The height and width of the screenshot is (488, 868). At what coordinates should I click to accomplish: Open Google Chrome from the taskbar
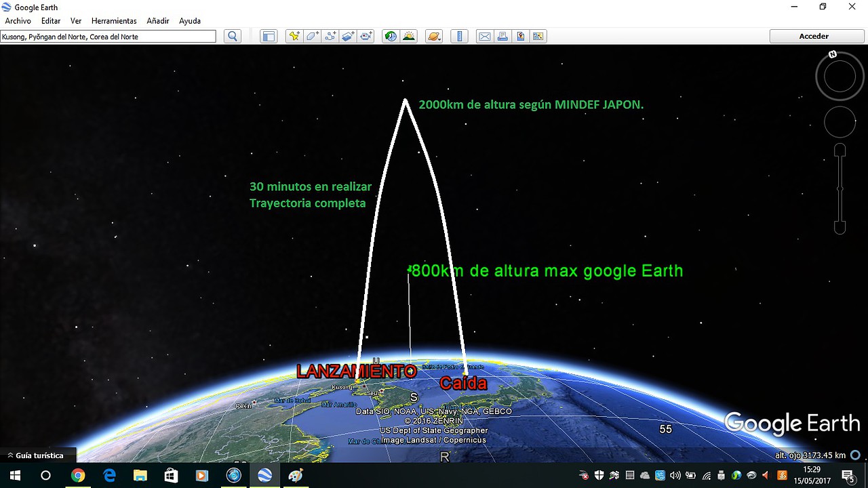click(78, 476)
